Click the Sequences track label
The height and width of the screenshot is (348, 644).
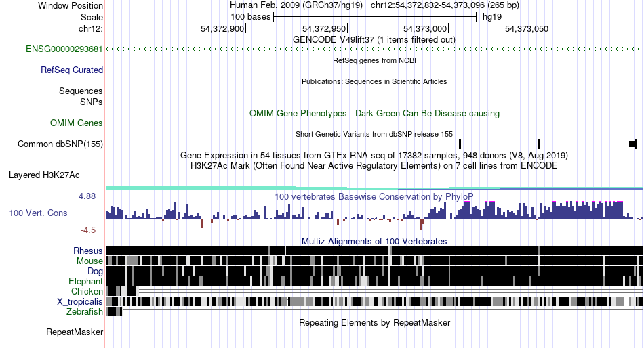tap(81, 91)
